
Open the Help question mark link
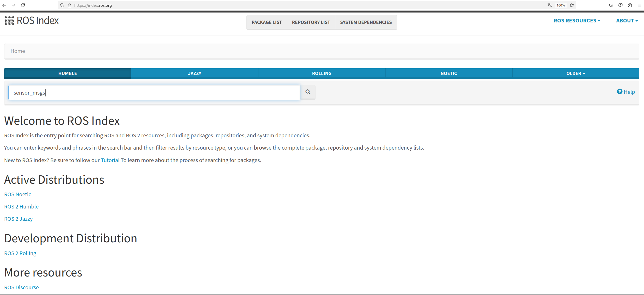click(x=626, y=92)
